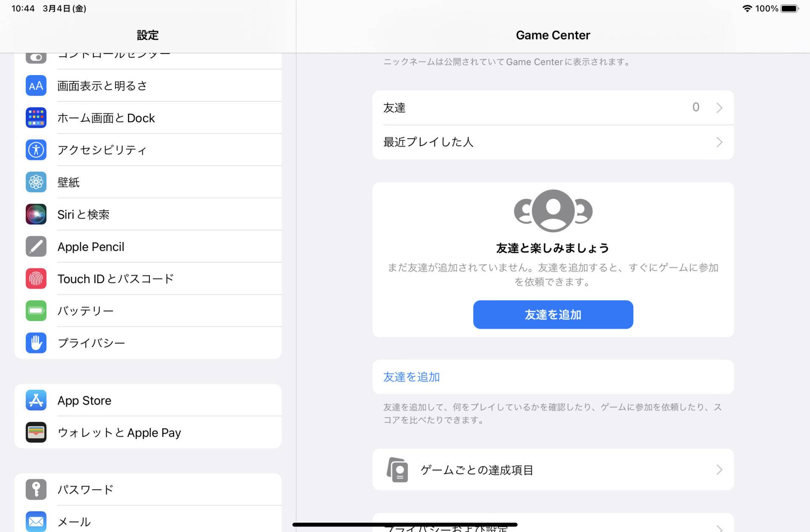
Task: Tap the Siri と検索 icon
Action: click(36, 214)
